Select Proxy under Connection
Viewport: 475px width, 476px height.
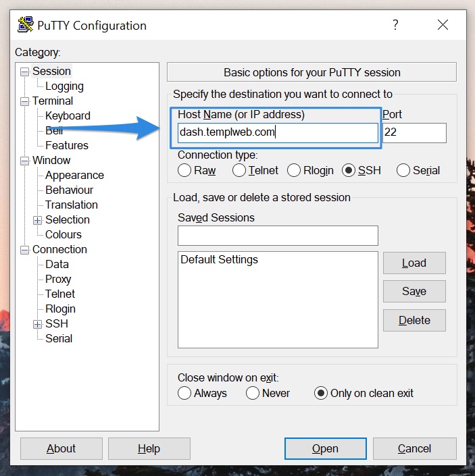coord(58,280)
